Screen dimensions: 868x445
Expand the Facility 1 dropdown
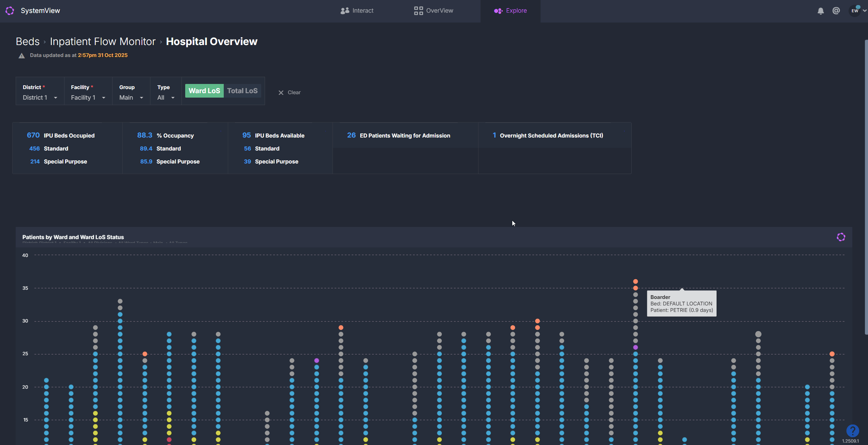point(88,98)
